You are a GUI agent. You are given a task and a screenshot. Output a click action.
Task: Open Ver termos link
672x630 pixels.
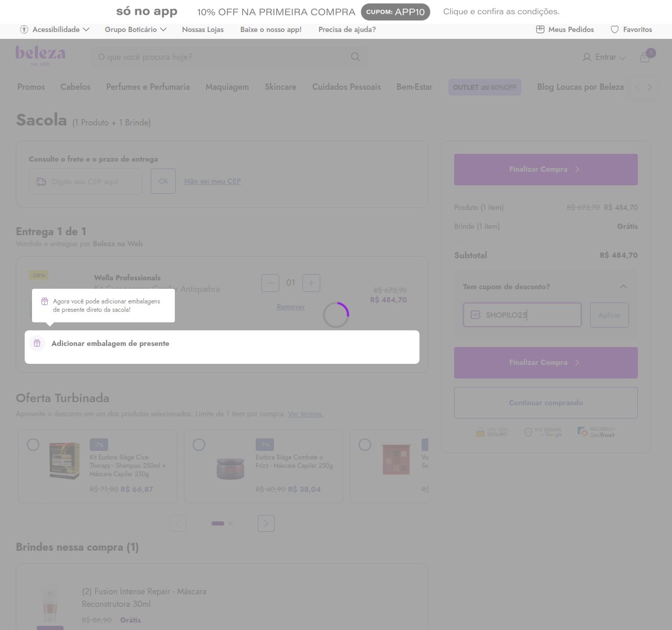tap(306, 414)
